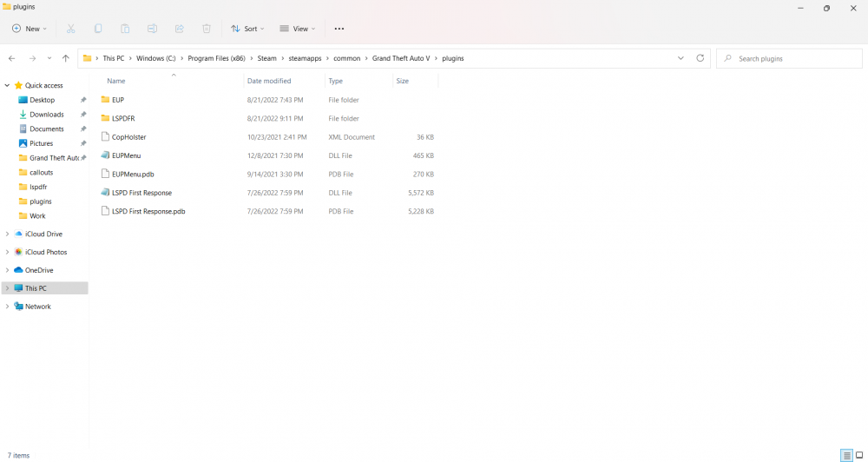The height and width of the screenshot is (462, 868).
Task: Switch to Details view layout icon
Action: [847, 455]
